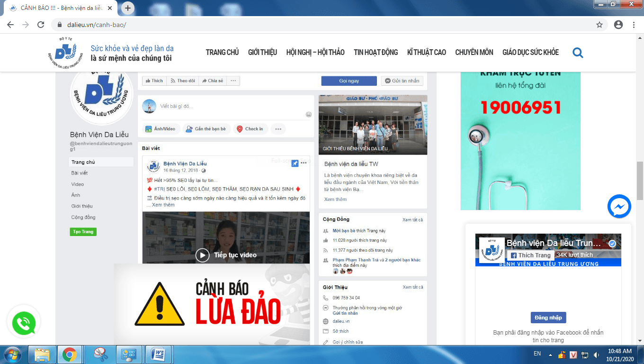Viewport: 644px width, 364px height.
Task: Select Video in page sidebar
Action: [78, 184]
